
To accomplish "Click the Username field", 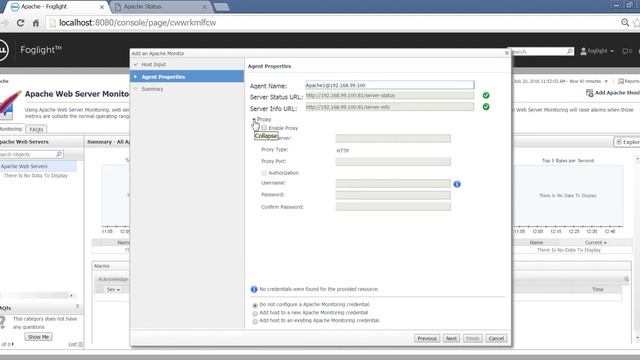I will pos(393,183).
